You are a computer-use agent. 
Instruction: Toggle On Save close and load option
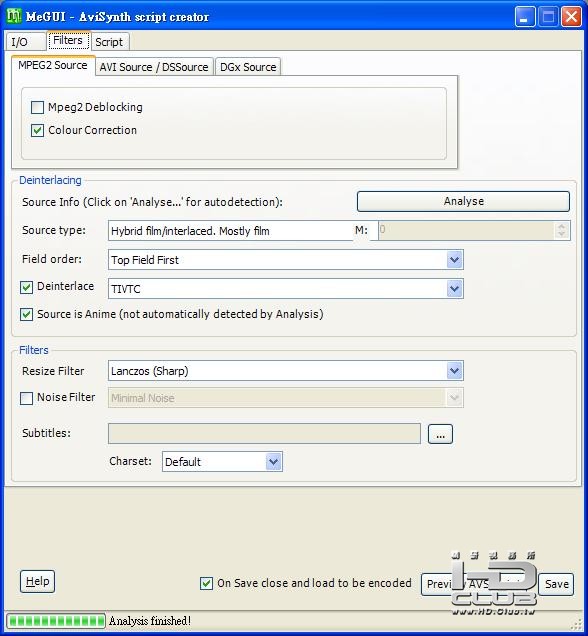coord(206,584)
